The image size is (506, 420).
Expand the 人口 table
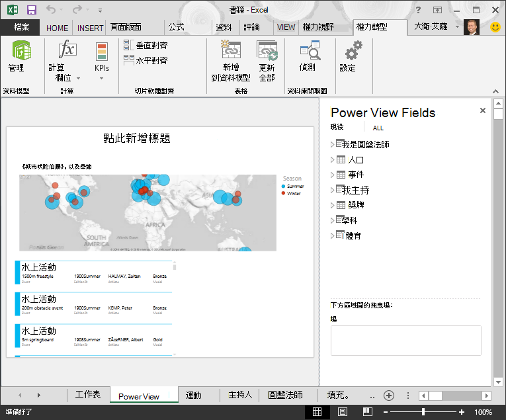[332, 159]
